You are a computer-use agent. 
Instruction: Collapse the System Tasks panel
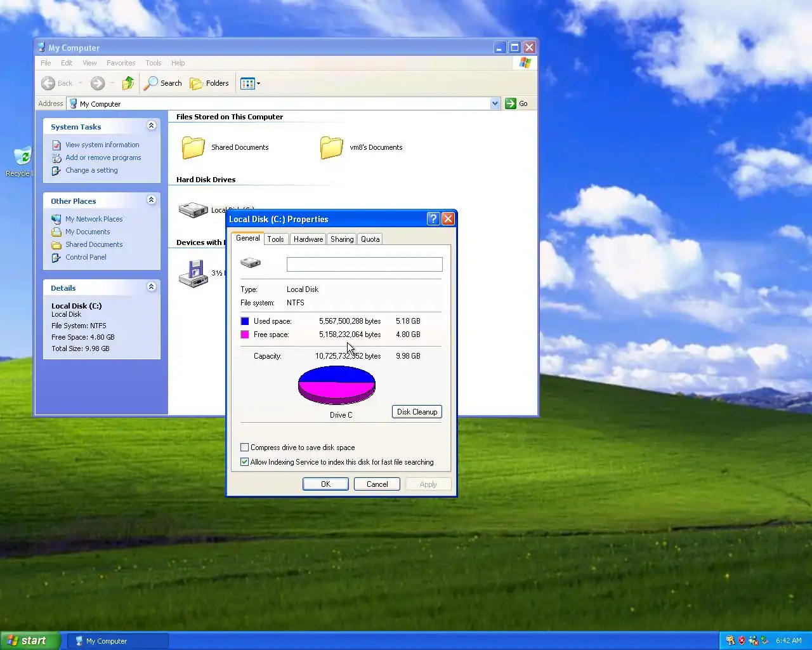tap(151, 126)
